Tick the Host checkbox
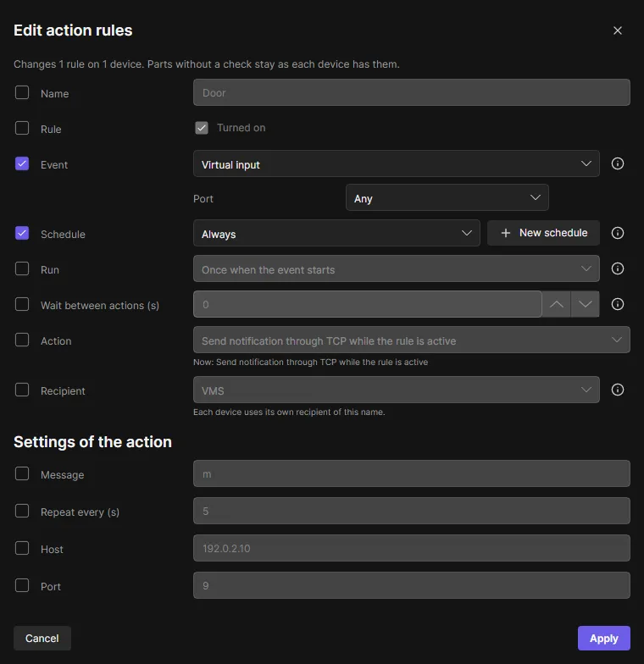This screenshot has width=644, height=664. (x=22, y=548)
